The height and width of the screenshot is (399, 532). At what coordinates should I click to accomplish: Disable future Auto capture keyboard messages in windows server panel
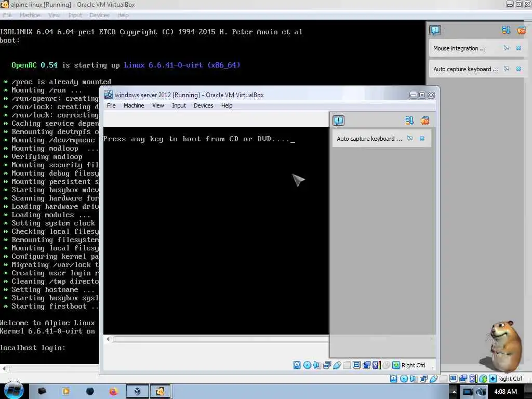tap(410, 138)
